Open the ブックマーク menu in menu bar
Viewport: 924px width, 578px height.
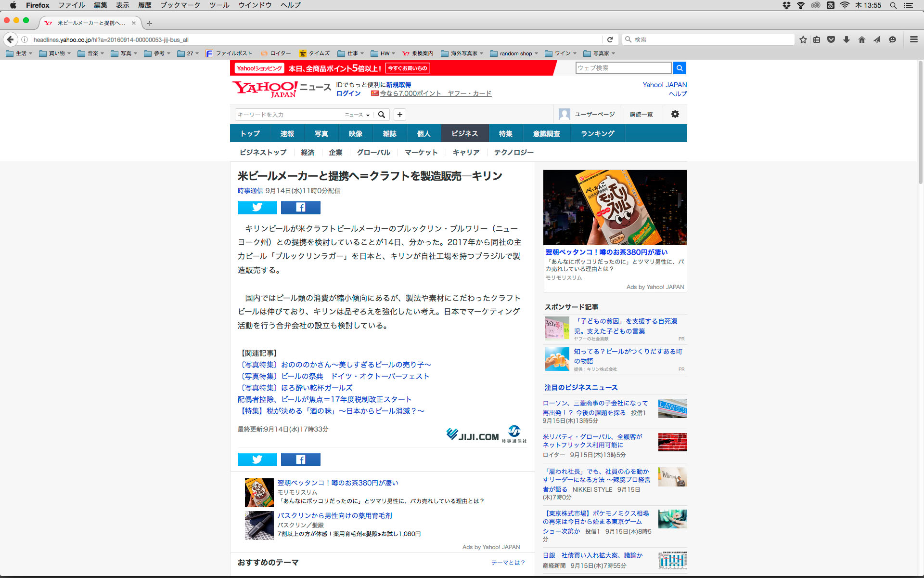[x=180, y=5]
